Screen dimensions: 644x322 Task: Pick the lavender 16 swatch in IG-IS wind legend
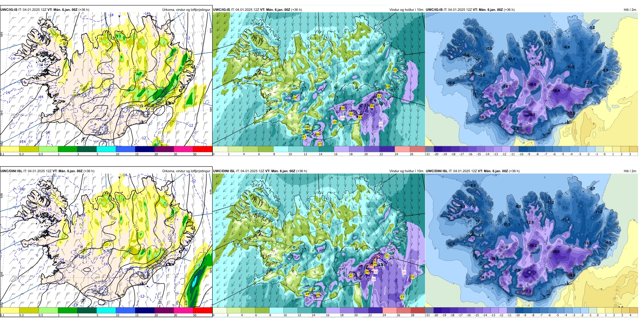[x=342, y=149]
